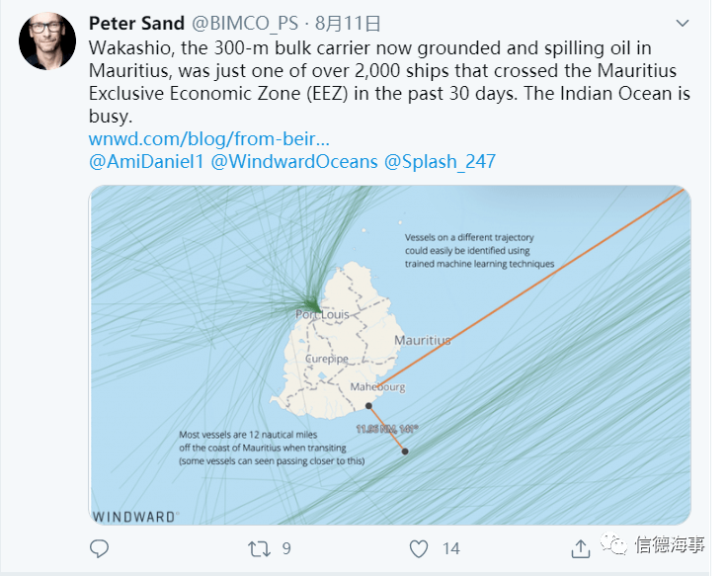
Task: Click the Peter Sand display name
Action: coord(136,24)
